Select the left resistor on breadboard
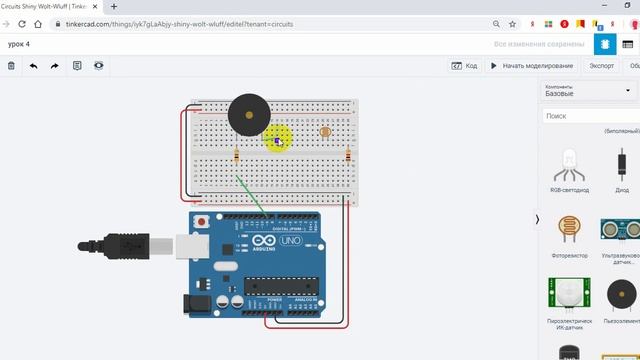This screenshot has width=640, height=360. (236, 156)
